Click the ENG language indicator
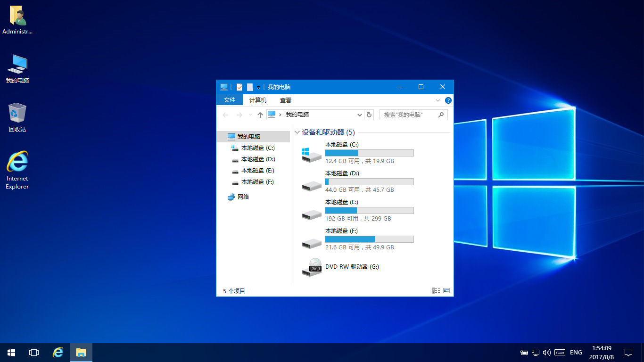644x362 pixels. [x=576, y=353]
